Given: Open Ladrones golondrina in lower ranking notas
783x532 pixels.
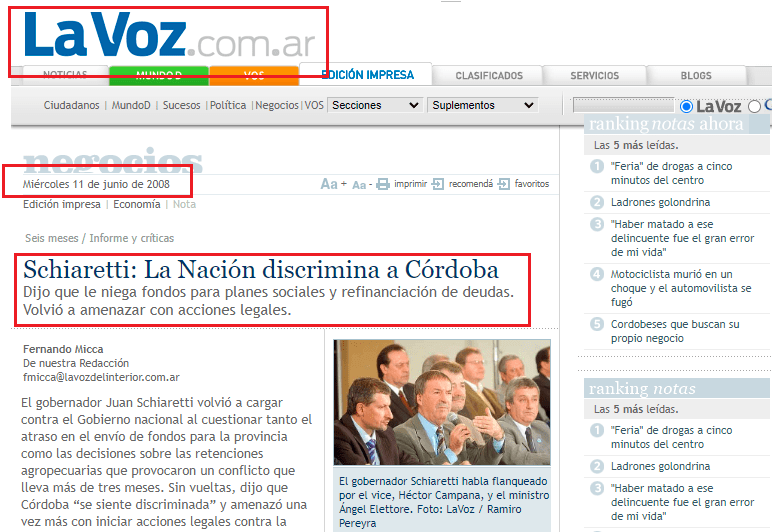Looking at the screenshot, I should click(x=660, y=466).
